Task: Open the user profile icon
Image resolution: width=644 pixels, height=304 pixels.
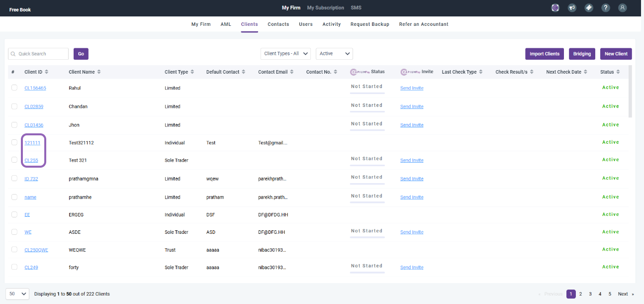Action: [x=622, y=8]
